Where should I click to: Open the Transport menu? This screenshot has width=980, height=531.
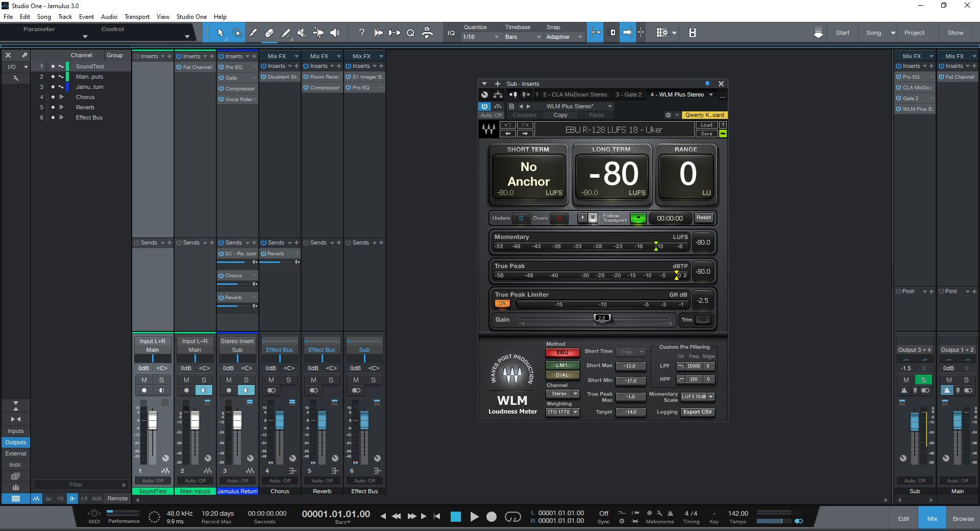point(137,17)
